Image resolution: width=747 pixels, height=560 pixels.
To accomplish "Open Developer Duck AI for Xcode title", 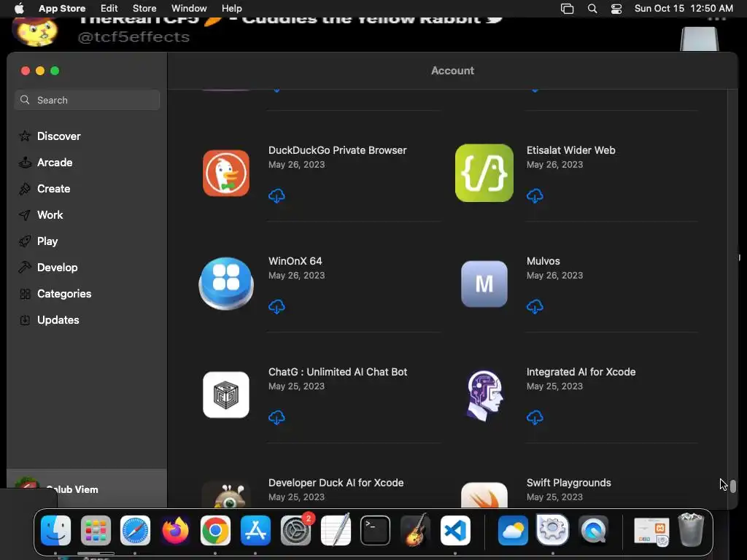I will click(x=336, y=483).
